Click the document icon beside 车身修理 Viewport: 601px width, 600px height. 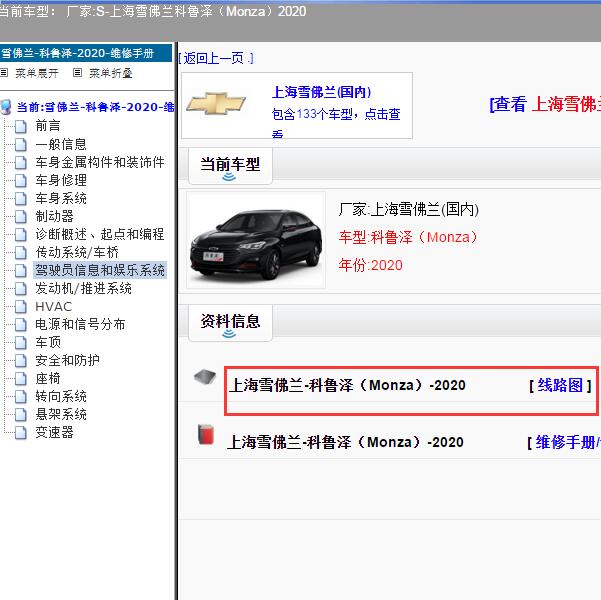(x=21, y=180)
